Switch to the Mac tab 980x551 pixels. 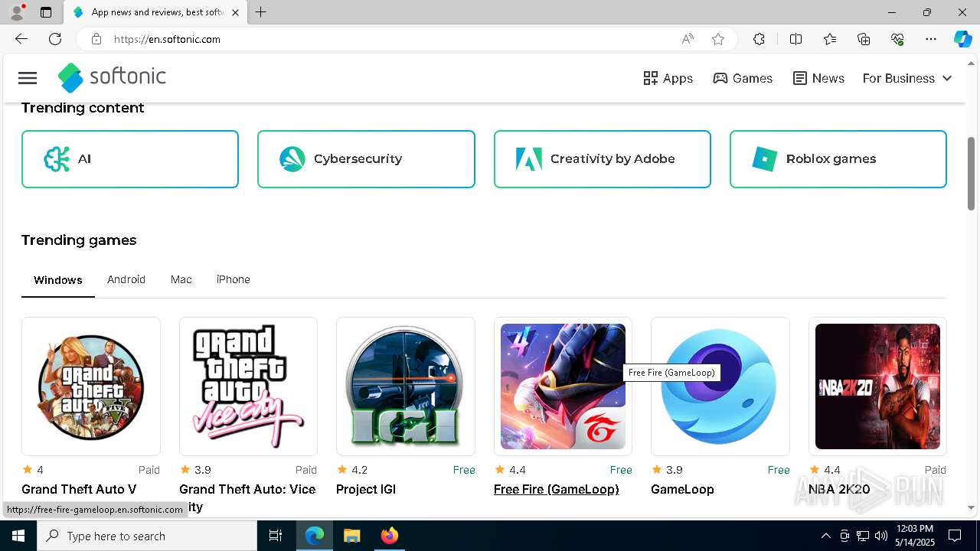point(181,279)
